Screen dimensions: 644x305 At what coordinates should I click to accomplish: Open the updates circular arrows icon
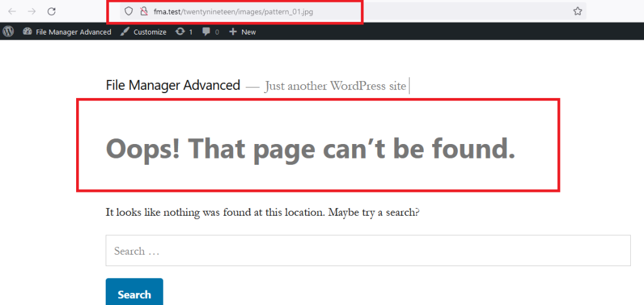tap(180, 31)
